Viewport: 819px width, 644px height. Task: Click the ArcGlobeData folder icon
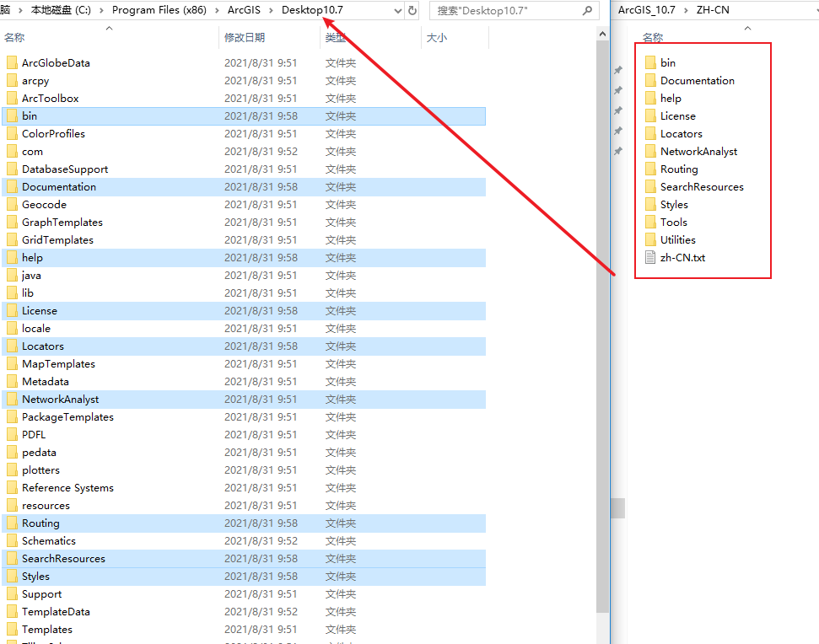pos(12,63)
